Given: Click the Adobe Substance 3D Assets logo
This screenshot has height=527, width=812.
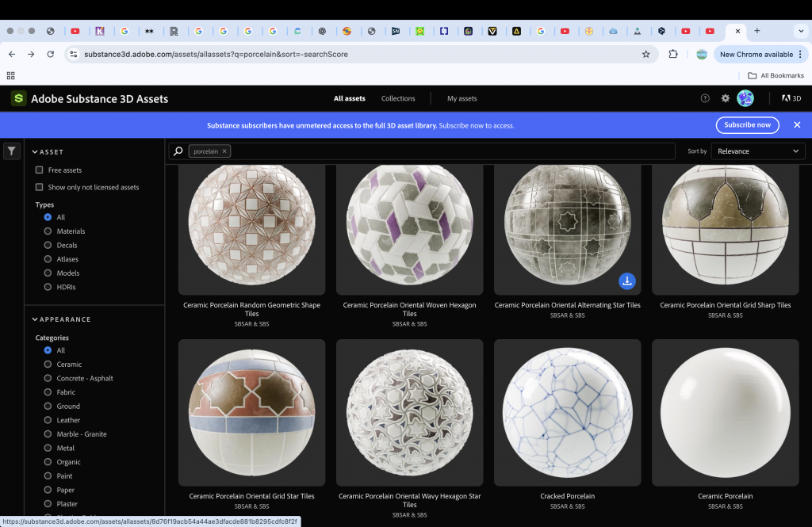Looking at the screenshot, I should click(x=18, y=99).
